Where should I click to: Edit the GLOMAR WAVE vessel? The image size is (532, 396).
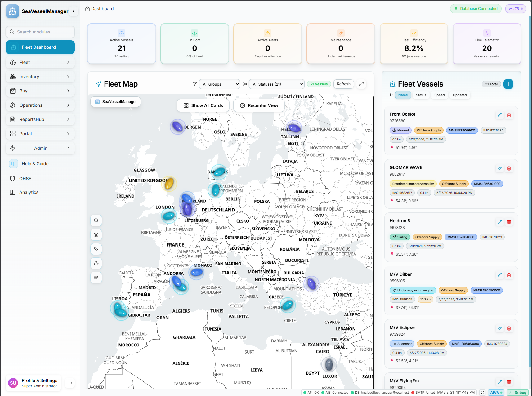point(500,168)
